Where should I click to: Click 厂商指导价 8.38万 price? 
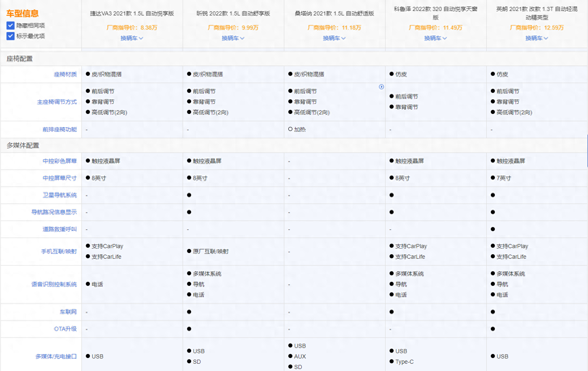(132, 28)
